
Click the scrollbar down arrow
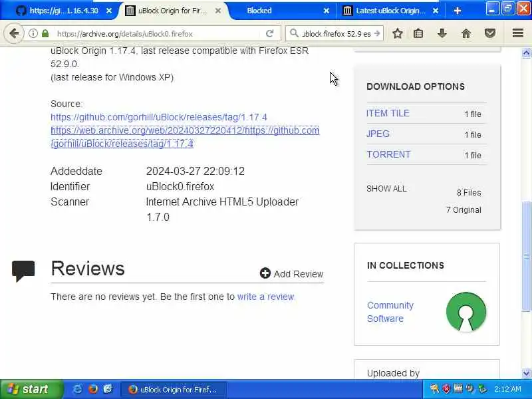coord(526,373)
